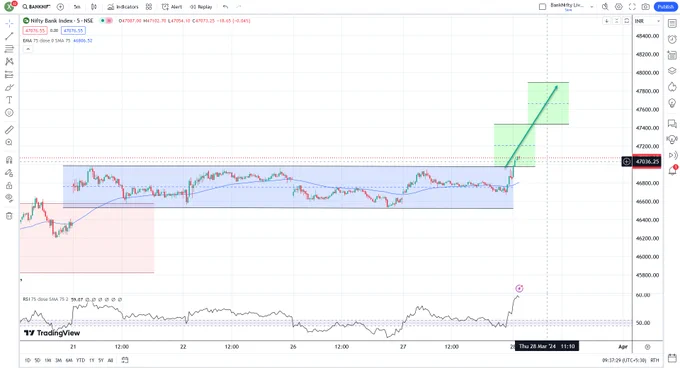
Task: Select the 1D date range tab
Action: click(x=27, y=360)
